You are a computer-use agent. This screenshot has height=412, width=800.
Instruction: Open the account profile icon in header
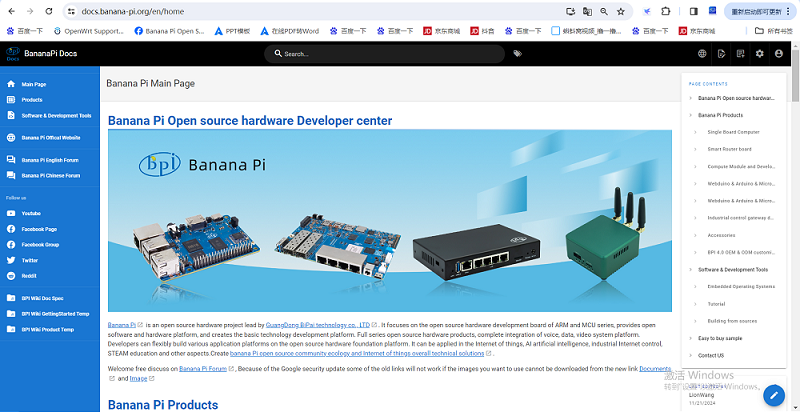pos(779,53)
